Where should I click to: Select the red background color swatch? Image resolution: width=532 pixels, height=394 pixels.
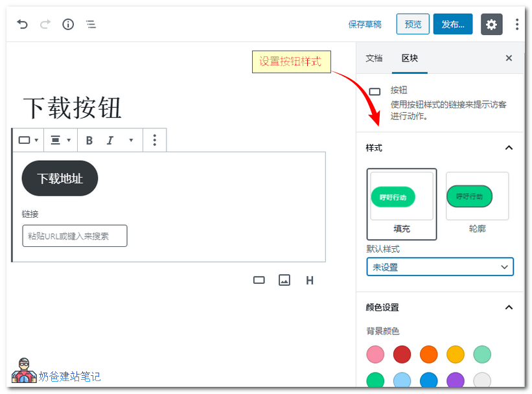pyautogui.click(x=402, y=354)
